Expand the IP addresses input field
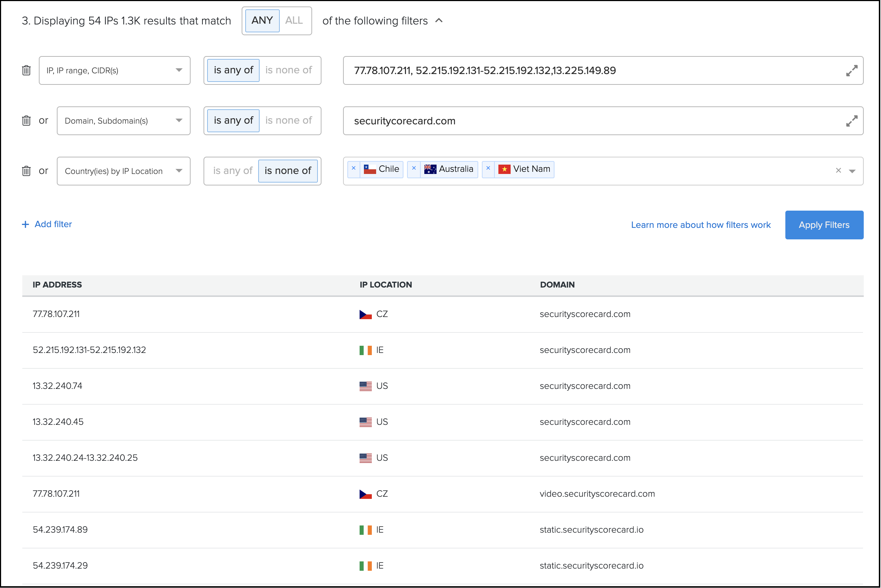This screenshot has width=881, height=588. (852, 70)
